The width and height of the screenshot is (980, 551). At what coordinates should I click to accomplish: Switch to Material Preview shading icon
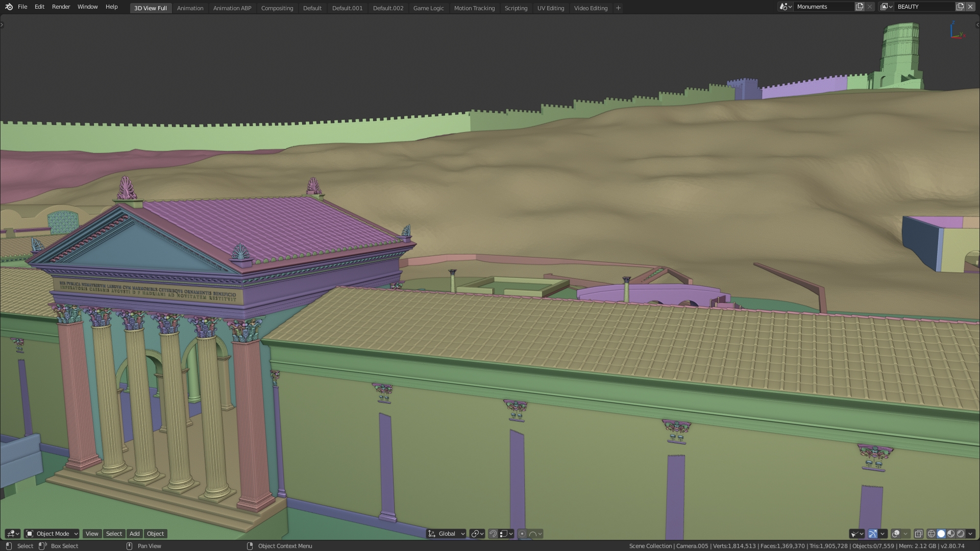pos(951,534)
